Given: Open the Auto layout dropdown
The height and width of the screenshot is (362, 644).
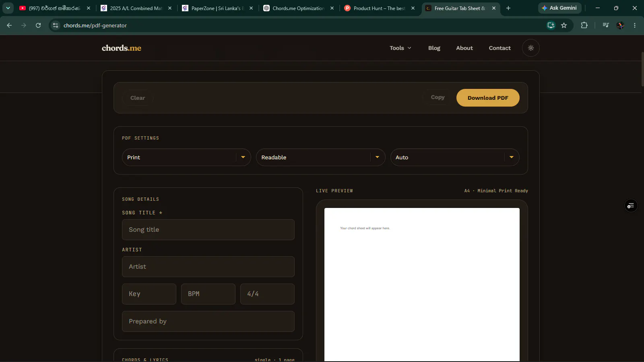Looking at the screenshot, I should tap(455, 157).
